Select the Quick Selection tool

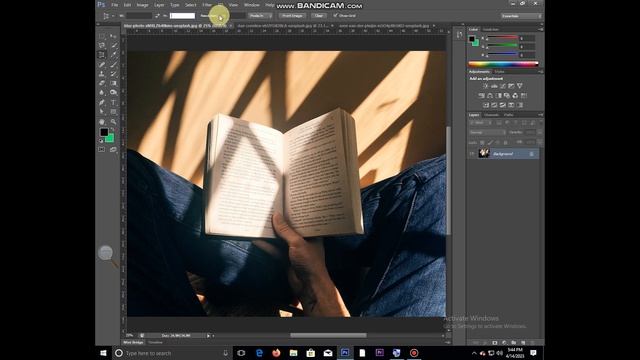click(113, 45)
